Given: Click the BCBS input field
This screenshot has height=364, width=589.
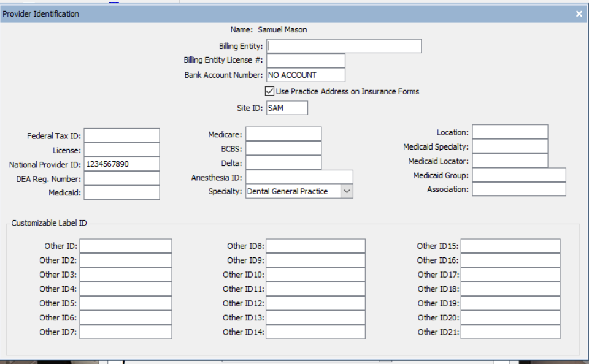Looking at the screenshot, I should coord(283,148).
